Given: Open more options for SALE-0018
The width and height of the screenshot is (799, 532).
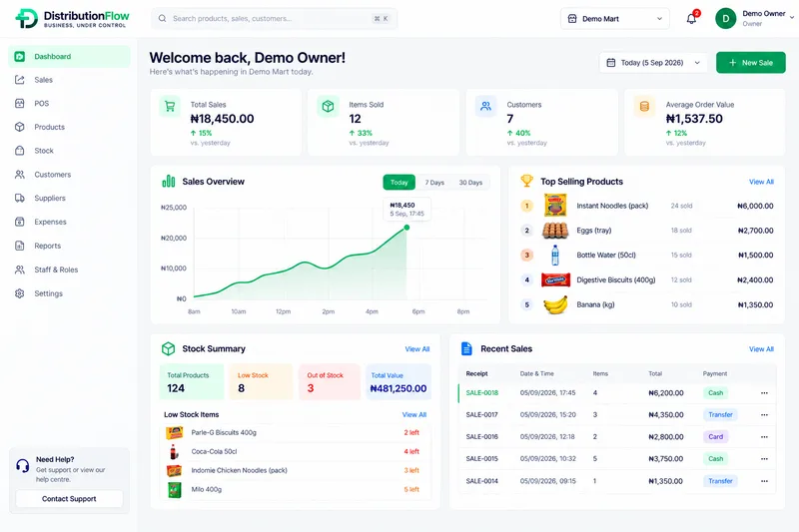Looking at the screenshot, I should click(x=764, y=393).
